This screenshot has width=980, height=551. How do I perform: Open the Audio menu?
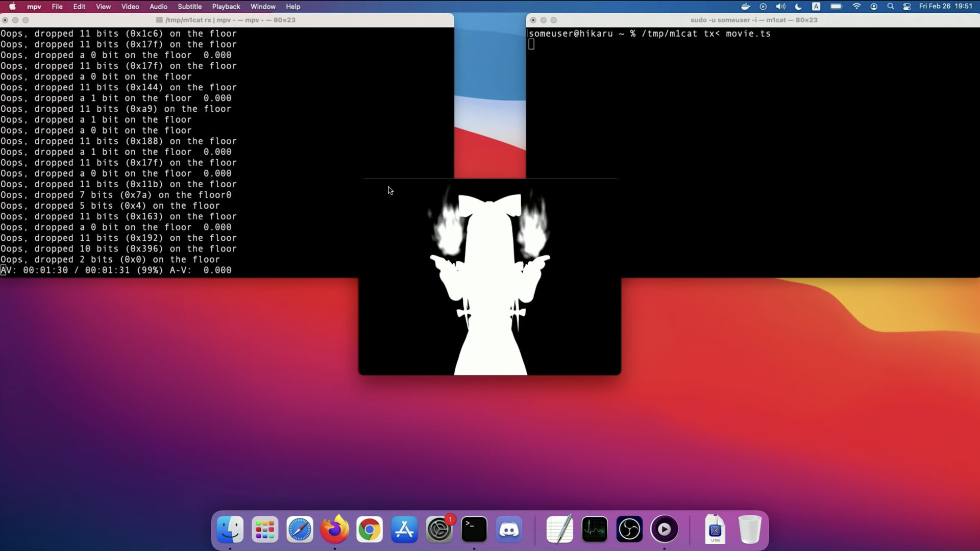[158, 7]
